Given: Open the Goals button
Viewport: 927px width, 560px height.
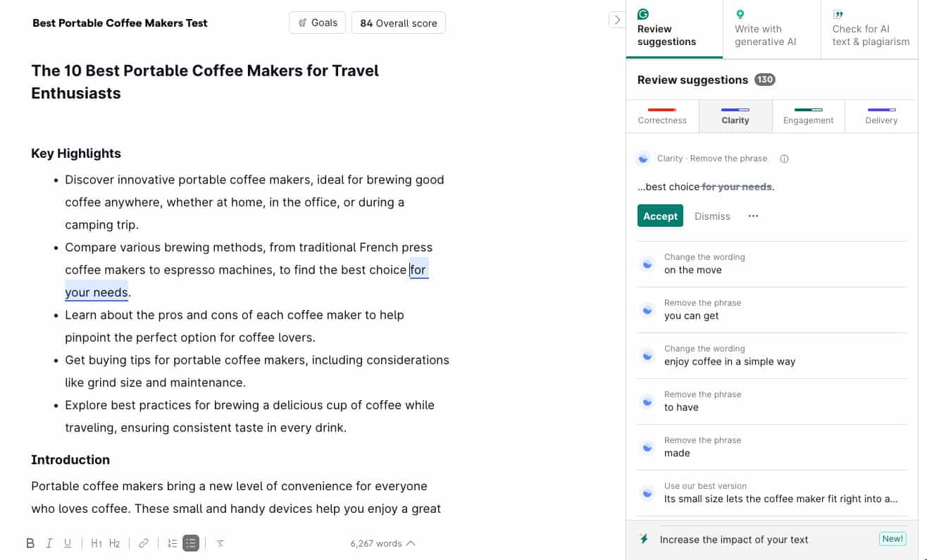Looking at the screenshot, I should coord(318,23).
